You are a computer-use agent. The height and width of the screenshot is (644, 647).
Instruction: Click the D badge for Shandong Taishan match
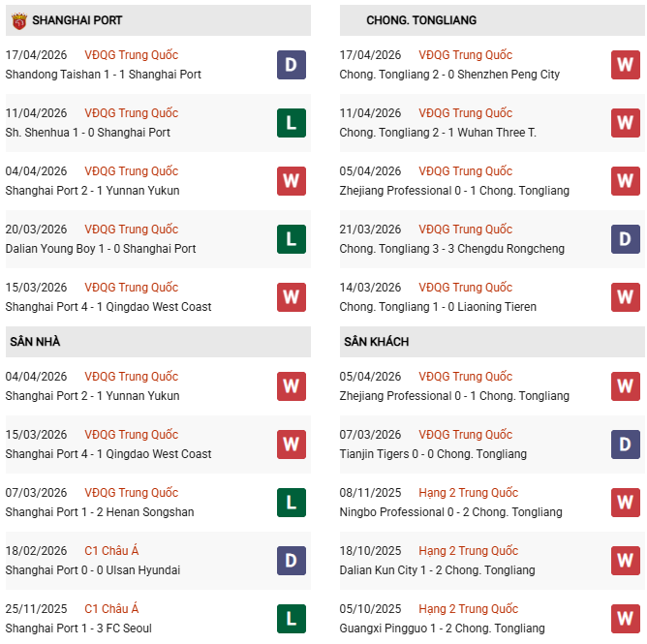coord(292,65)
